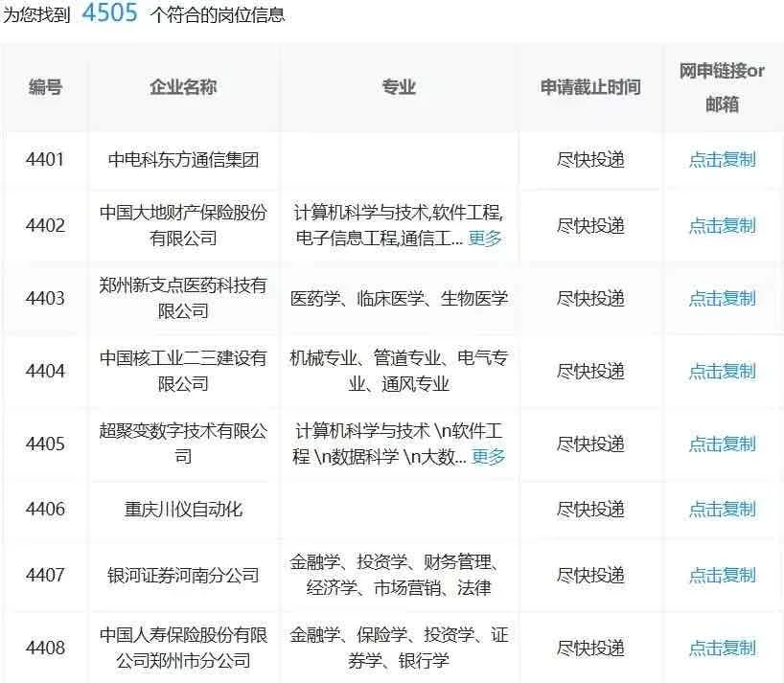Click the number 4406
The height and width of the screenshot is (683, 784).
pyautogui.click(x=45, y=510)
